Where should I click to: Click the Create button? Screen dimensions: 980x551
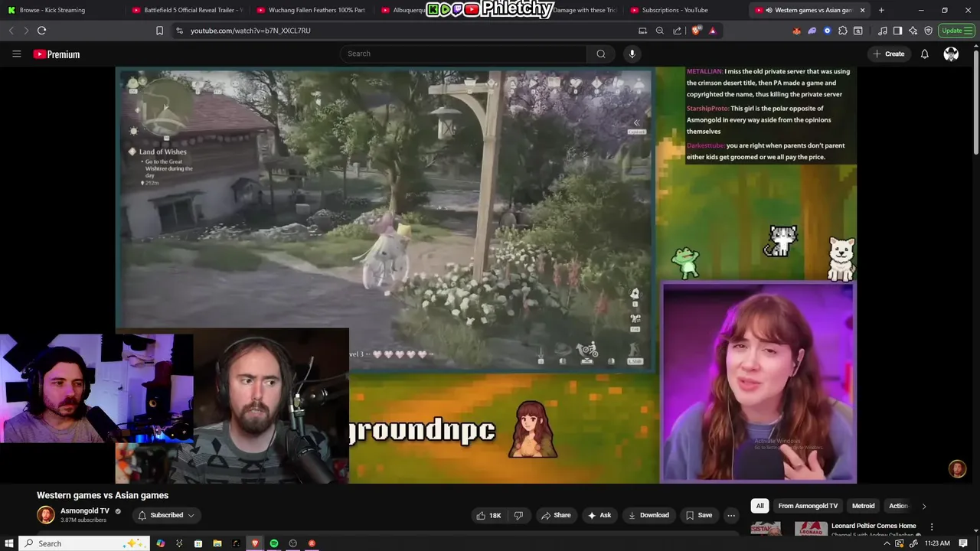coord(888,54)
